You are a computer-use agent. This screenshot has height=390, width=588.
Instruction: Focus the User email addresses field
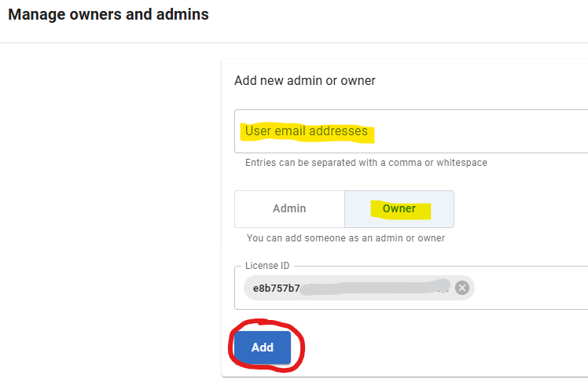411,131
